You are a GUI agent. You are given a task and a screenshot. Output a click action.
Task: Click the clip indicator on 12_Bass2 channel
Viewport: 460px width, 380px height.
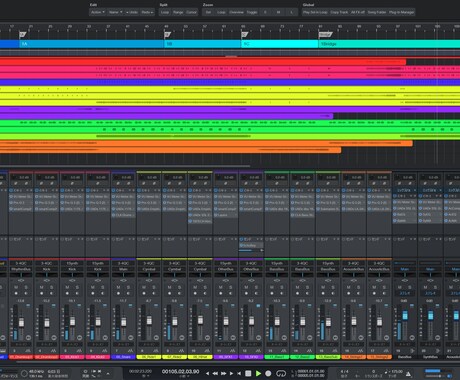[x=310, y=305]
